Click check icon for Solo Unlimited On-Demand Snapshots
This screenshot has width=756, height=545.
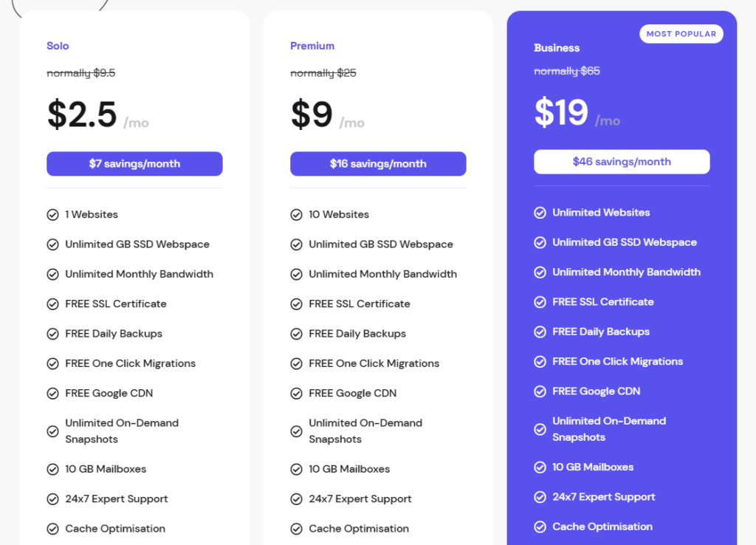click(x=52, y=431)
